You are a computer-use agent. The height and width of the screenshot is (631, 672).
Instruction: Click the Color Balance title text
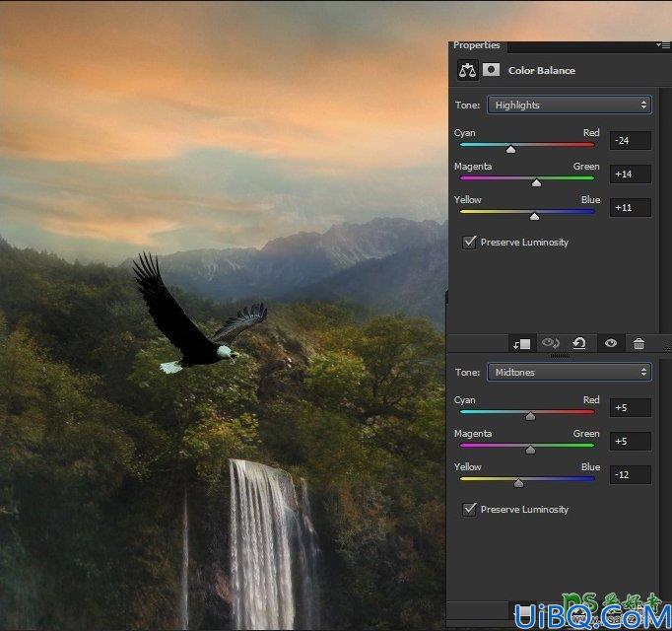click(541, 70)
